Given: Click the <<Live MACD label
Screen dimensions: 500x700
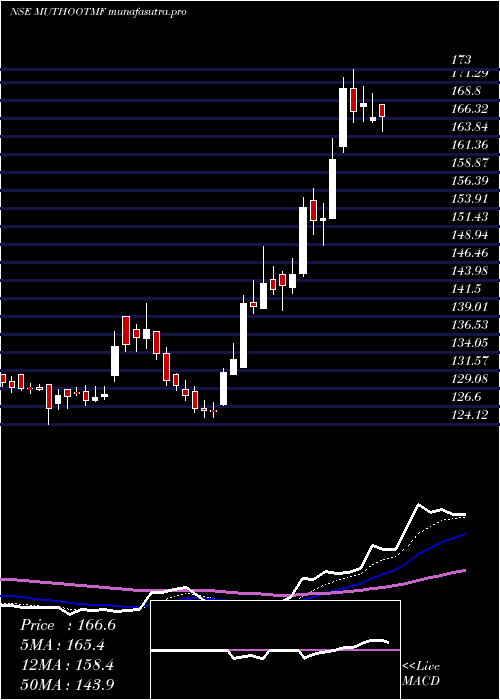Looking at the screenshot, I should click(x=421, y=674).
